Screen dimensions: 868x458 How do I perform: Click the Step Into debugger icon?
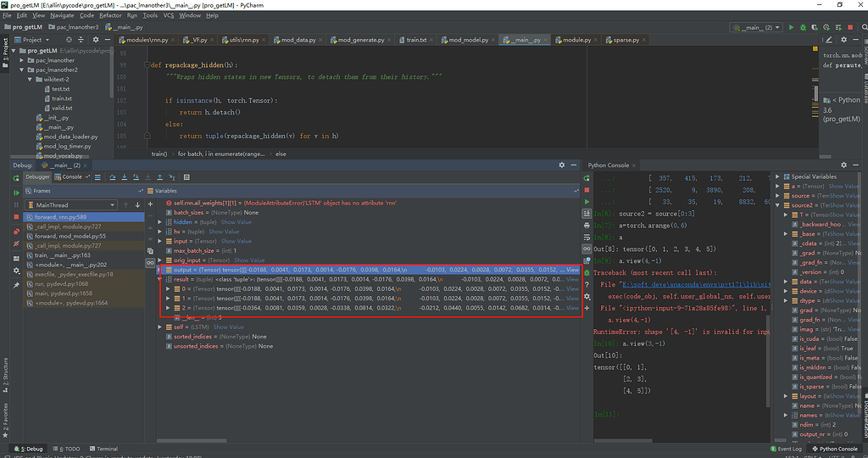click(x=125, y=177)
